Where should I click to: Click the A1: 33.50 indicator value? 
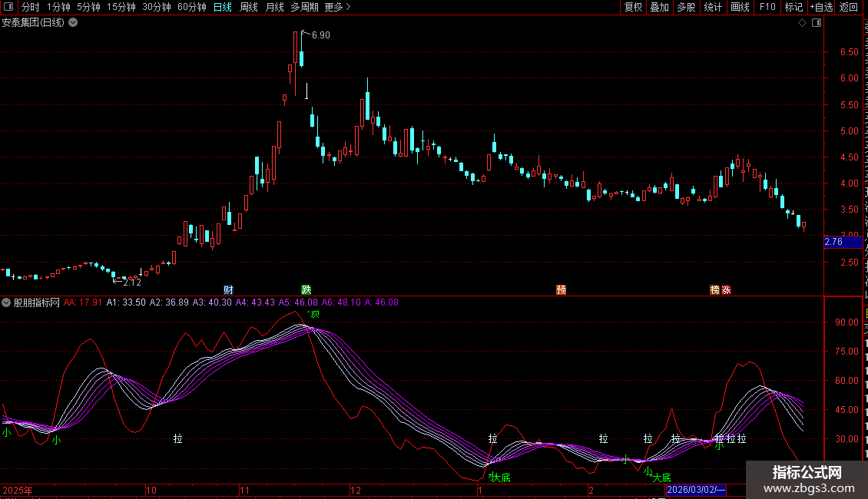(126, 302)
